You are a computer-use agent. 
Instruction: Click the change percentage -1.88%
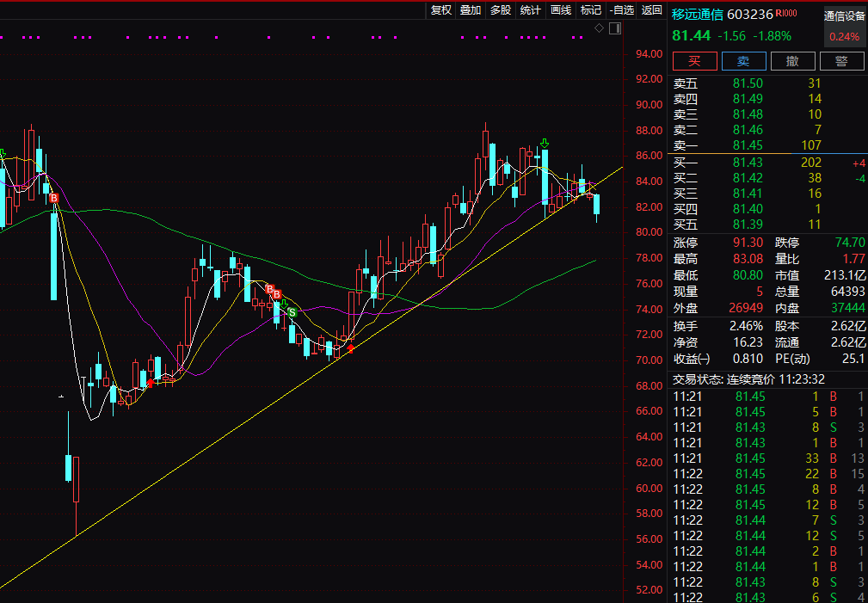pos(771,36)
